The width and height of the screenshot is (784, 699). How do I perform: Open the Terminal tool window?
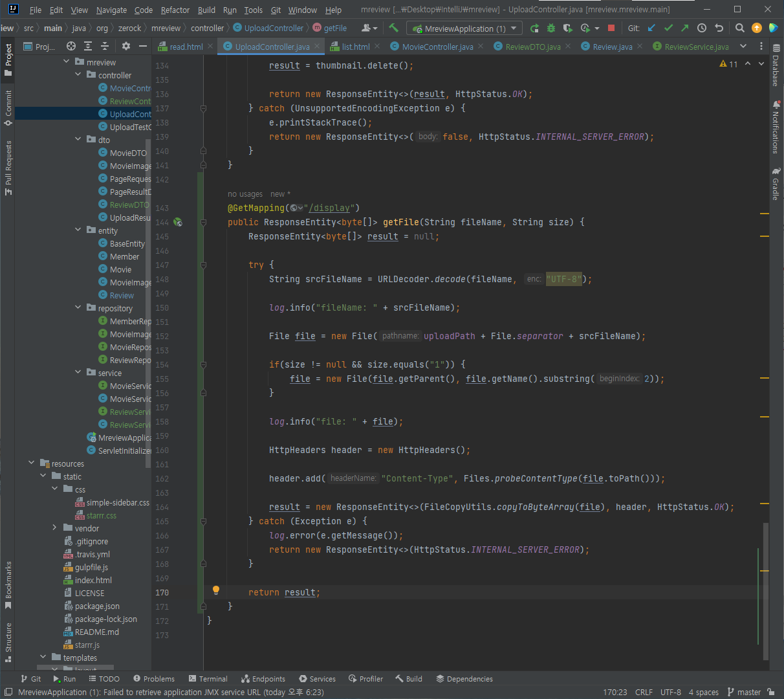(208, 679)
